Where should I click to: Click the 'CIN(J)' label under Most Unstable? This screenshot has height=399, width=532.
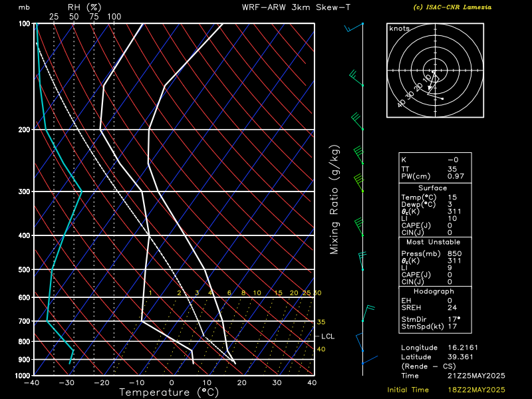414,282
